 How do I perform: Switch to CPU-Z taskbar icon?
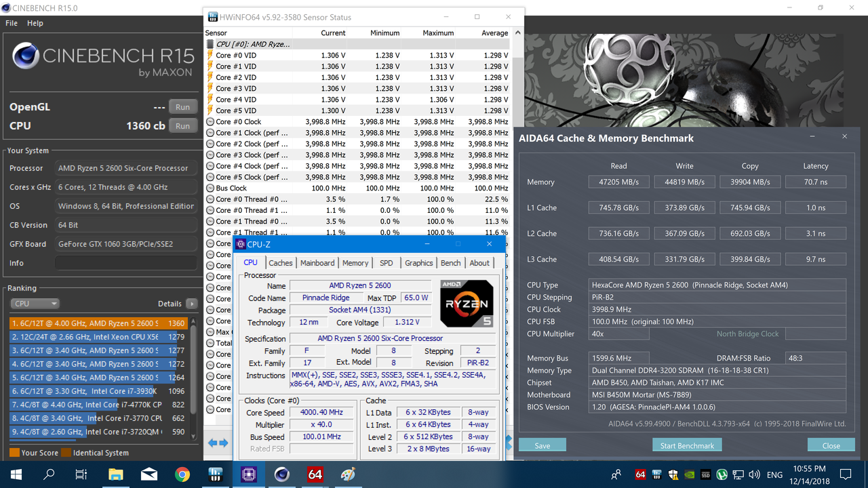pos(248,474)
